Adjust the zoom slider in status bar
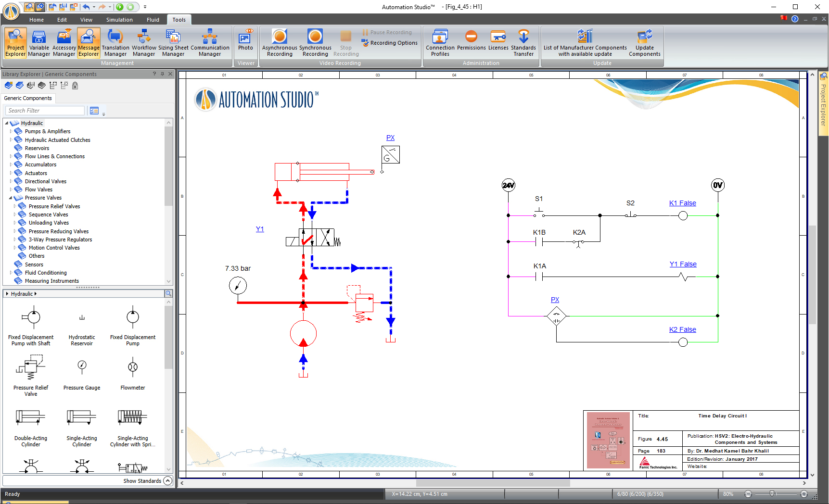 [772, 494]
